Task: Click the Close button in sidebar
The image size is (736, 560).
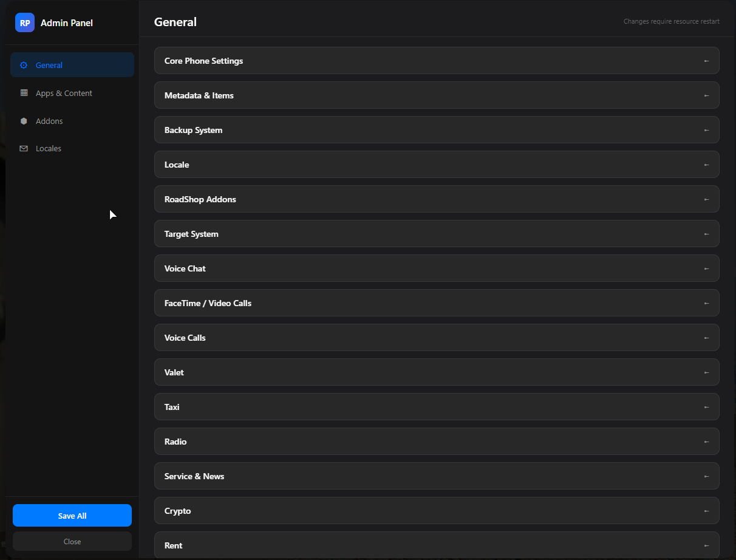Action: [72, 541]
